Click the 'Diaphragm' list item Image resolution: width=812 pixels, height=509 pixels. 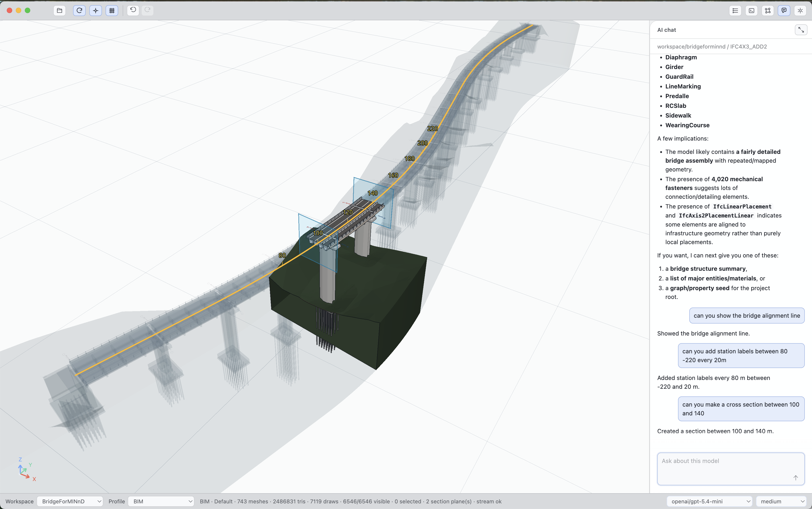tap(681, 57)
